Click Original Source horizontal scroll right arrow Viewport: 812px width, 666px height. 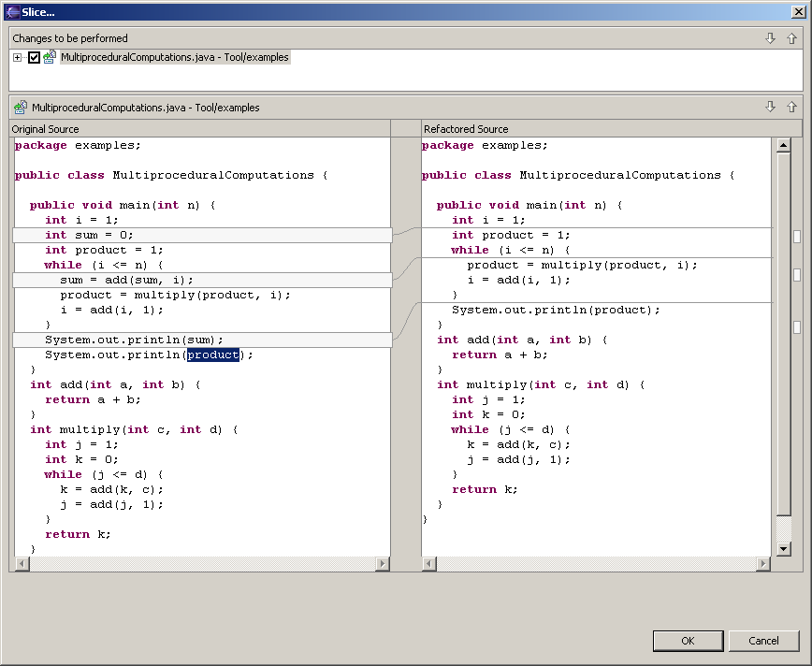383,563
